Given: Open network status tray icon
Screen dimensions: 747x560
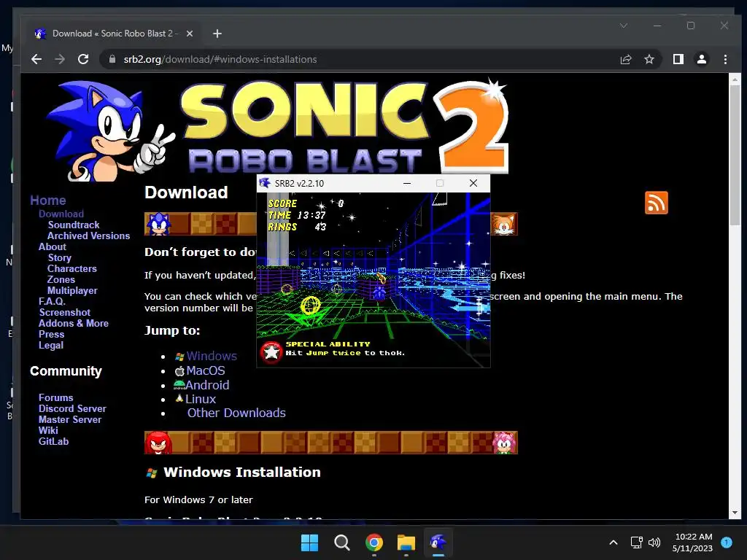Looking at the screenshot, I should [636, 542].
